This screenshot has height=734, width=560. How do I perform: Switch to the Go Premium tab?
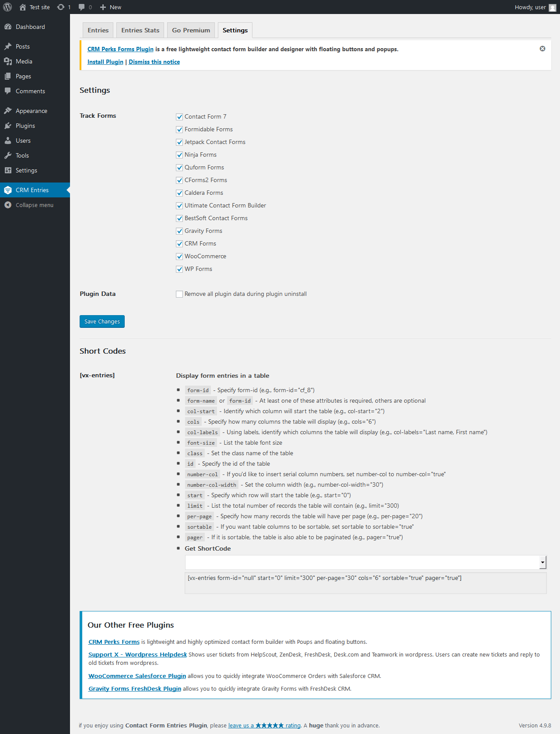[191, 30]
